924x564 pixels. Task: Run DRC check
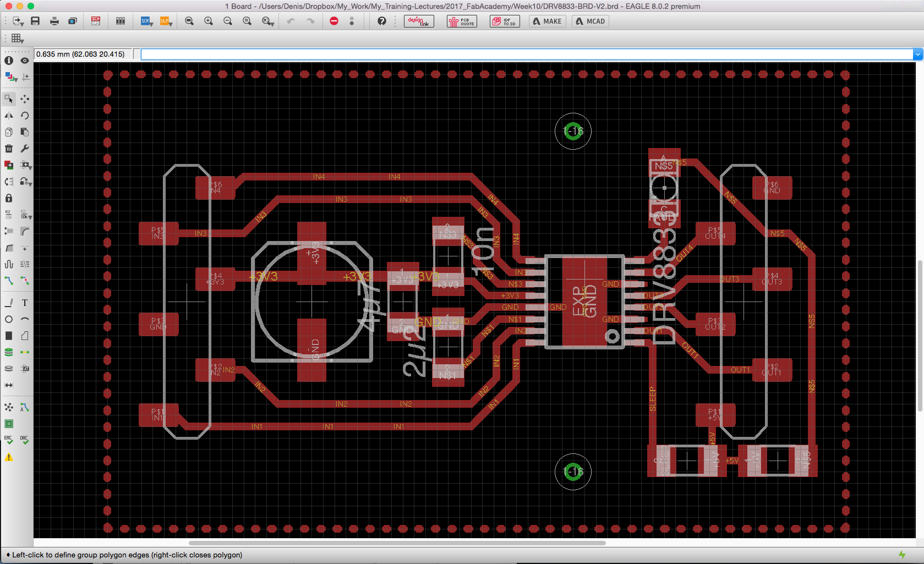[x=25, y=440]
